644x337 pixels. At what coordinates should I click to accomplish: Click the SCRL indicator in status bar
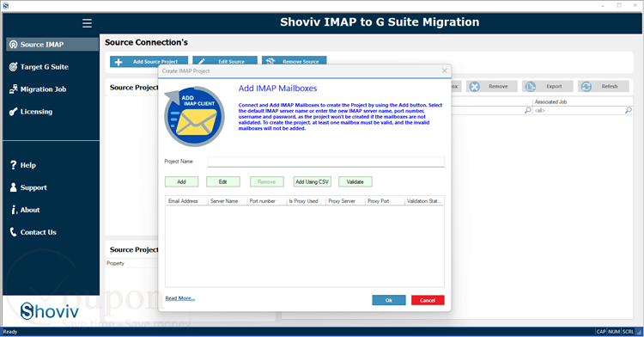click(628, 332)
